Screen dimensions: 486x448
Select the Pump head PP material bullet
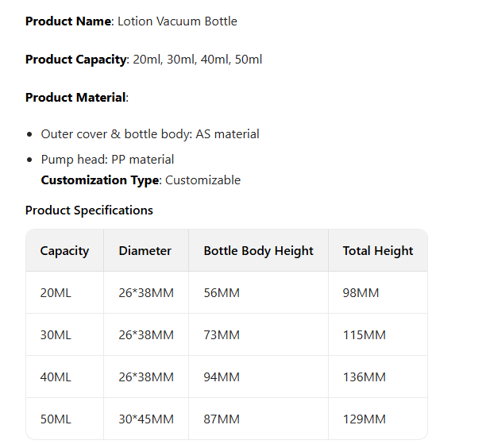tap(107, 160)
